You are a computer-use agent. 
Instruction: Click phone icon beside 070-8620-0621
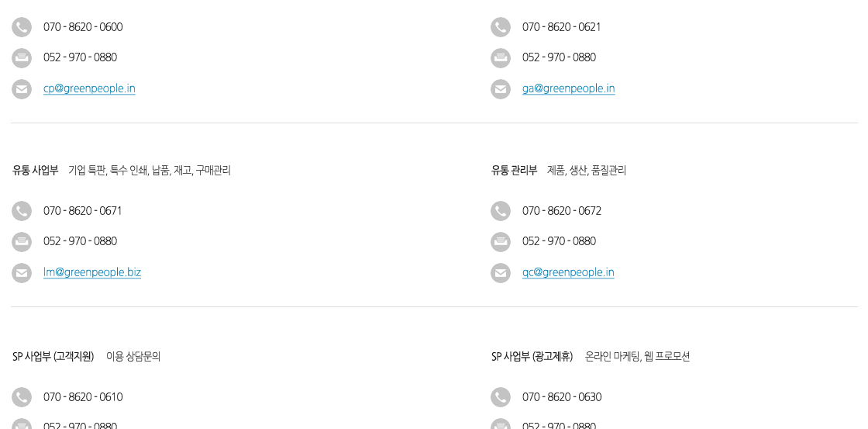click(x=501, y=27)
